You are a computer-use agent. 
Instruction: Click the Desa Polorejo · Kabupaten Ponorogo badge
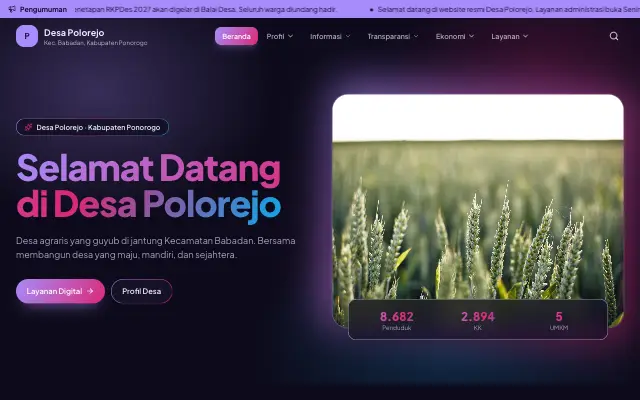92,127
